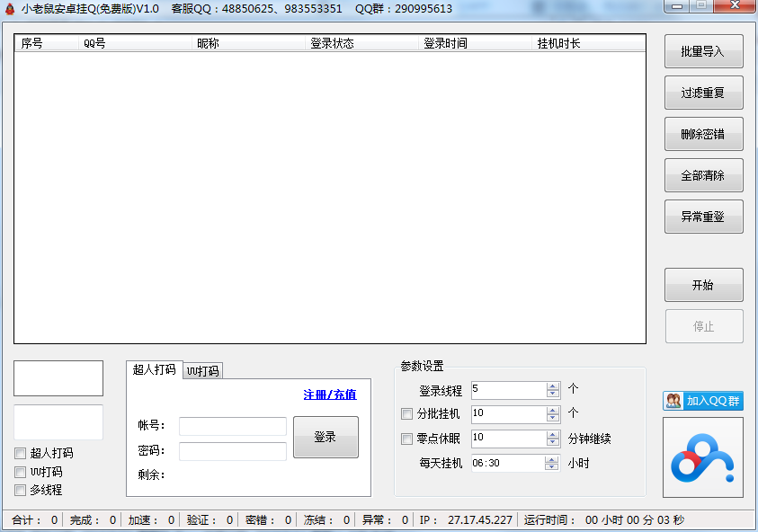
Task: Click the 异常重登 button
Action: click(x=703, y=217)
